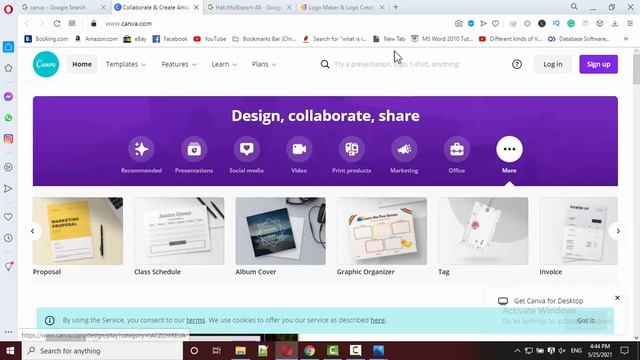The image size is (640, 360).
Task: Open Opera sidebar bookmarks heart icon
Action: click(x=8, y=217)
